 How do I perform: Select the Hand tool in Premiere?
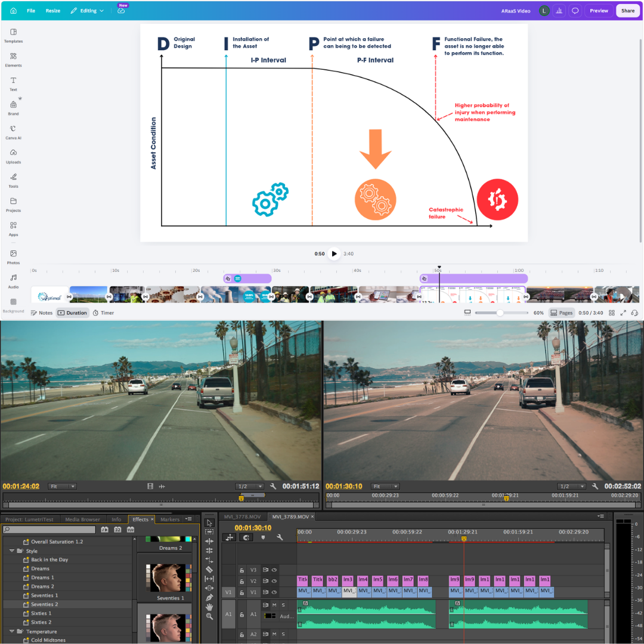(209, 606)
